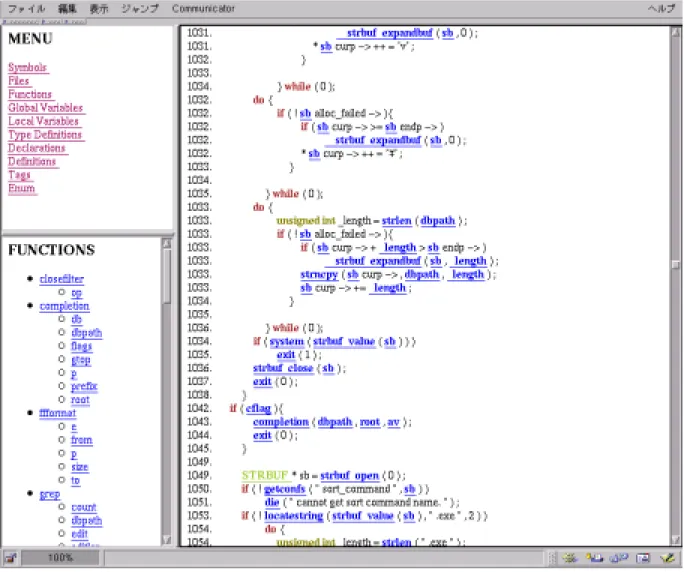The width and height of the screenshot is (684, 572).
Task: Open the Communicator menu
Action: tap(203, 9)
